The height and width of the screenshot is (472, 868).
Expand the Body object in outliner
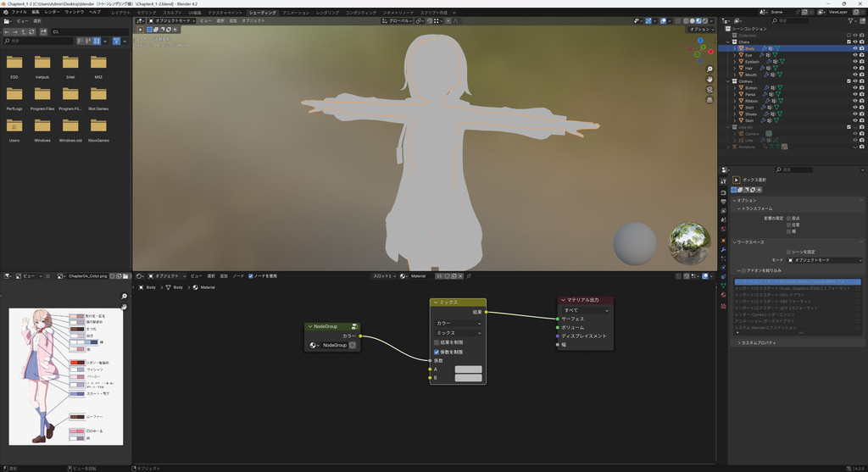pos(734,48)
